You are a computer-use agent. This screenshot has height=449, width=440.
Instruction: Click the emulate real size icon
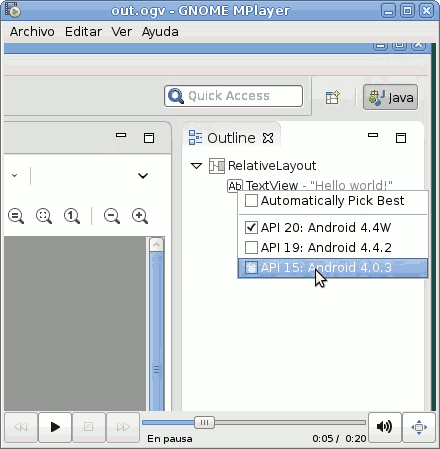(x=16, y=216)
